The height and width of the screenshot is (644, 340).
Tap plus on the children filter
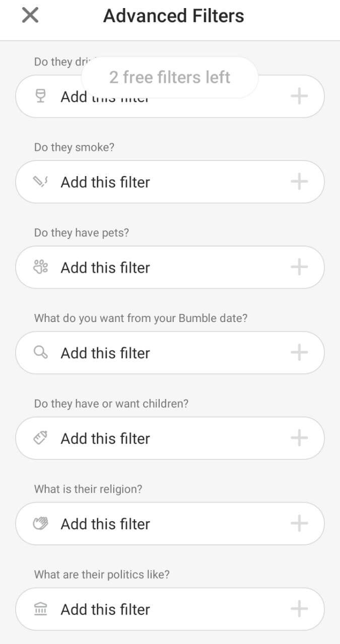point(299,438)
